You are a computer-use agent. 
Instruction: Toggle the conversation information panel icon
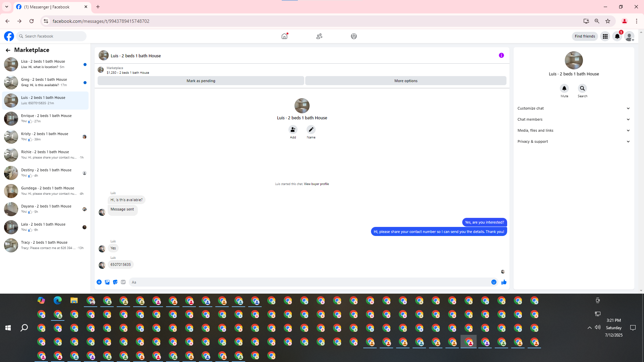pos(501,56)
